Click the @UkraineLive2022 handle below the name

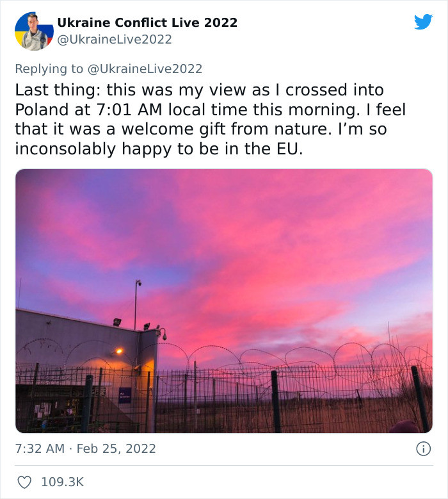[x=115, y=40]
